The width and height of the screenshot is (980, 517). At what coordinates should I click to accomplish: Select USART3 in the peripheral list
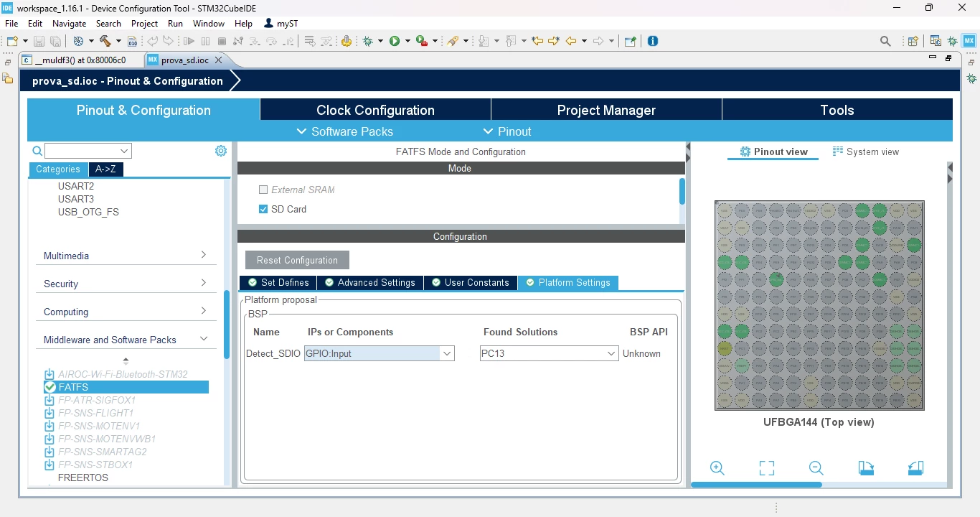tap(76, 199)
